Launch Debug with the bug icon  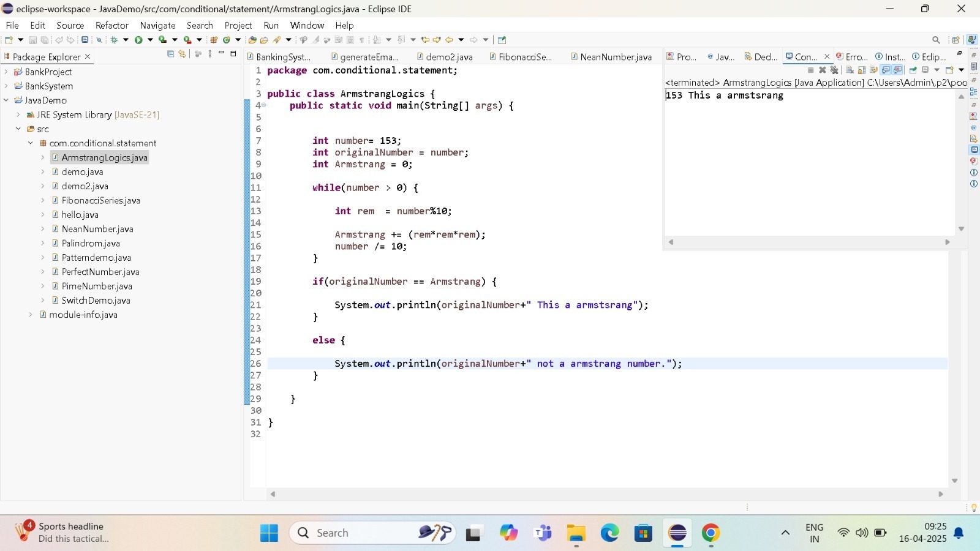(114, 40)
